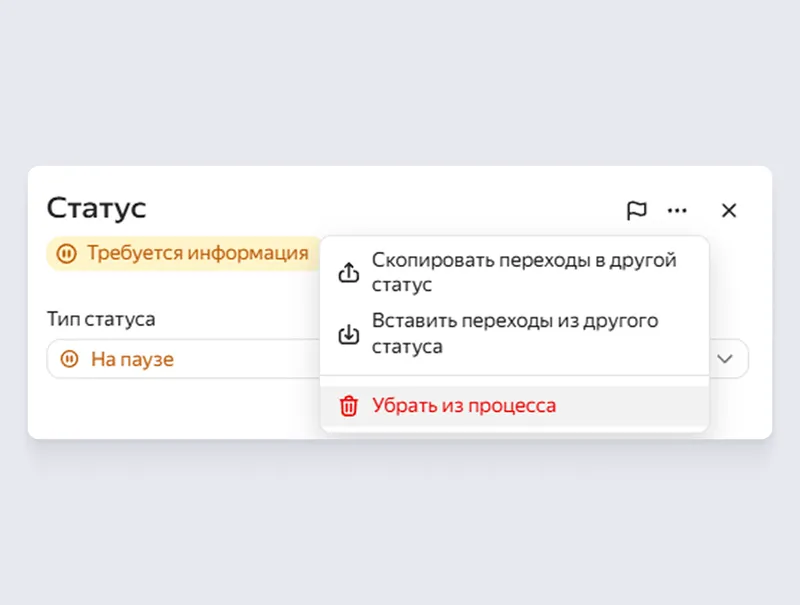Expand the Тип статуса dropdown chevron
Image resolution: width=800 pixels, height=605 pixels.
tap(724, 359)
